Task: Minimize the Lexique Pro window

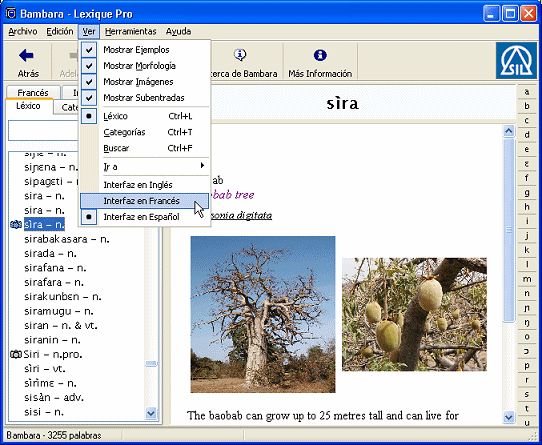Action: pos(491,14)
